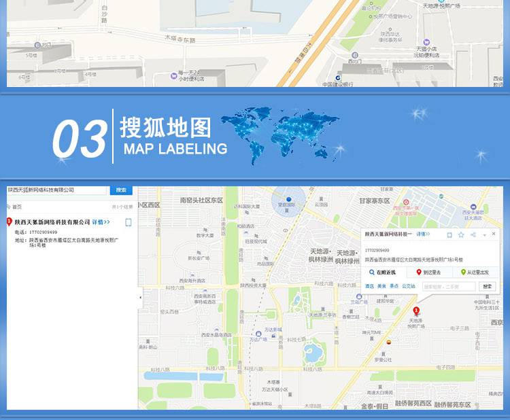
Task: Focus the nearby keyword input in the popup
Action: (x=449, y=286)
